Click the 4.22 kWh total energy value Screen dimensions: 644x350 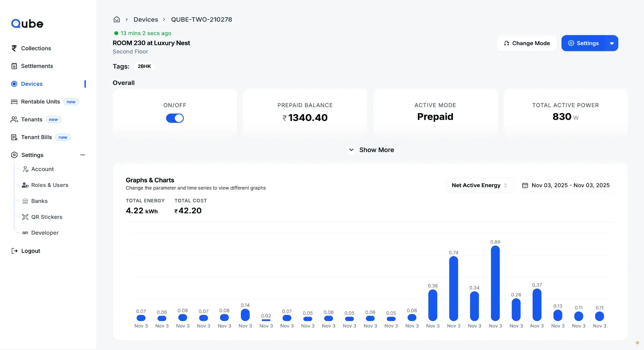(x=142, y=211)
